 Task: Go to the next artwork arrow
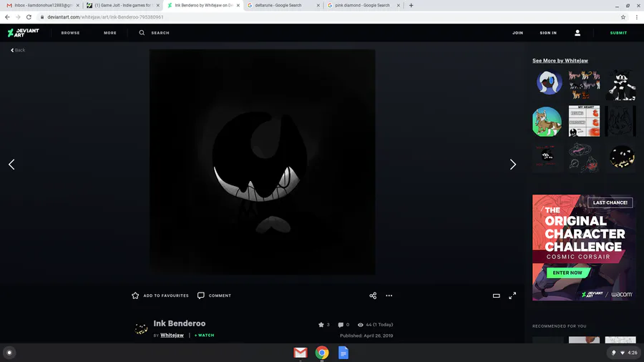click(512, 164)
